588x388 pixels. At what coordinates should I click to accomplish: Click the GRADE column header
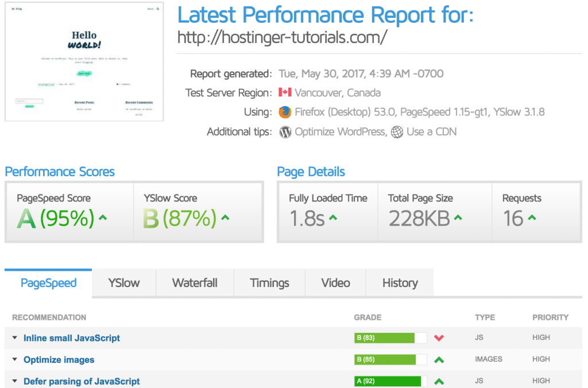(367, 317)
